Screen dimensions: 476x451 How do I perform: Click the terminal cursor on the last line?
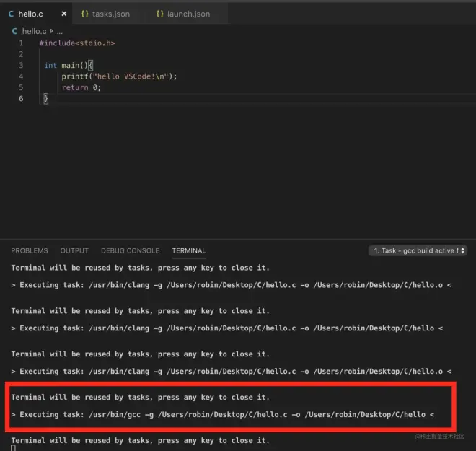pyautogui.click(x=13, y=448)
